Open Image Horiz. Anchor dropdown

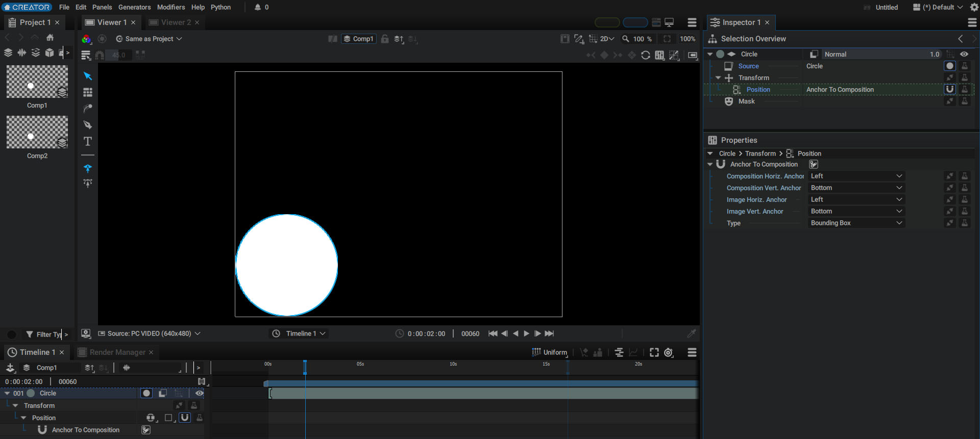[856, 199]
